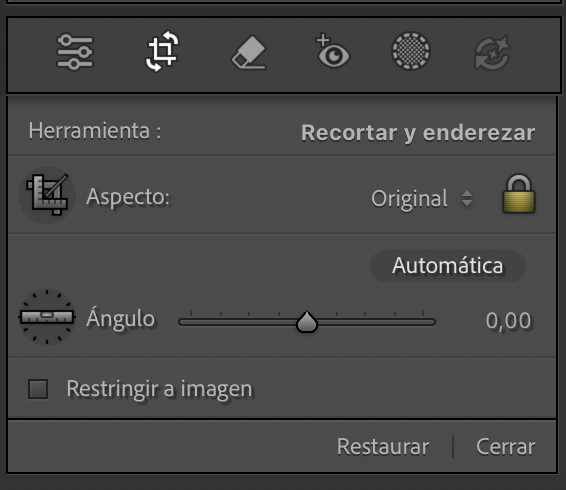Click the Restringir a imagen label
This screenshot has width=566, height=490.
pos(159,390)
